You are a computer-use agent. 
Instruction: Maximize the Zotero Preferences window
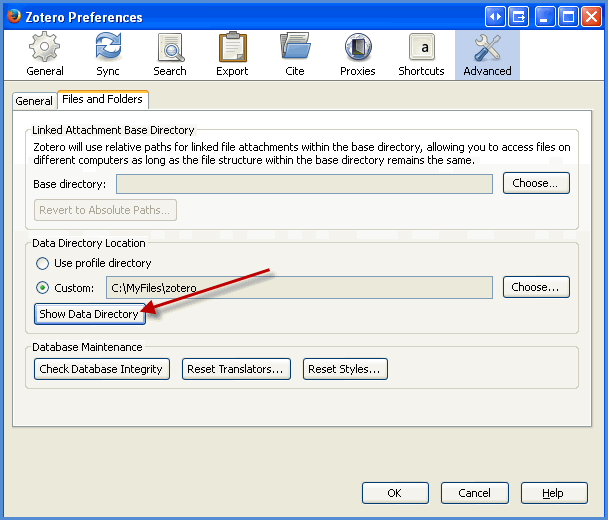(x=568, y=17)
